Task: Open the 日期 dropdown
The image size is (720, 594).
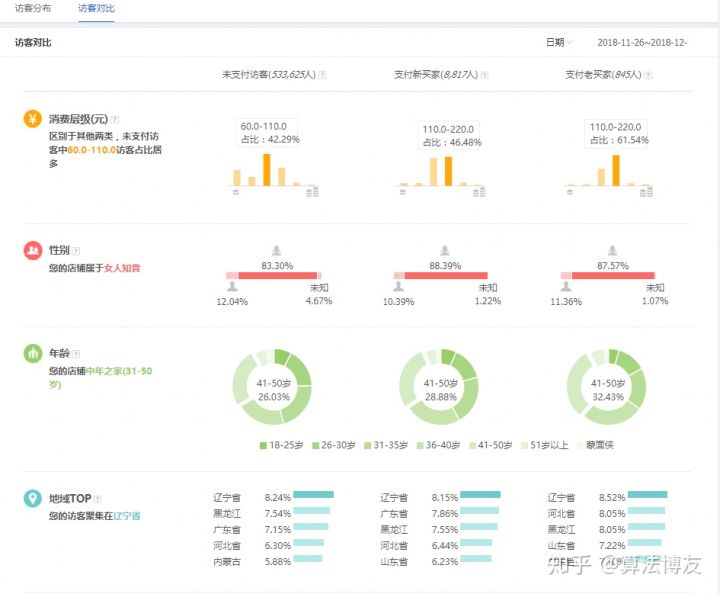Action: [558, 42]
